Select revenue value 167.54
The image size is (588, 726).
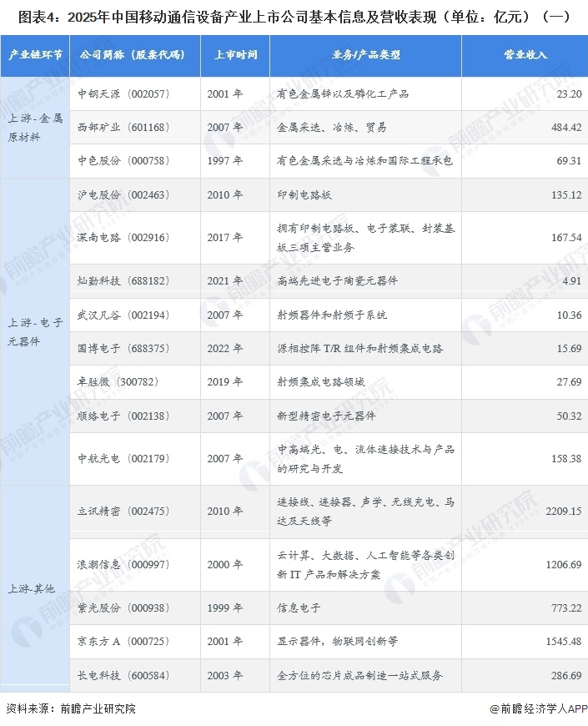(x=566, y=238)
